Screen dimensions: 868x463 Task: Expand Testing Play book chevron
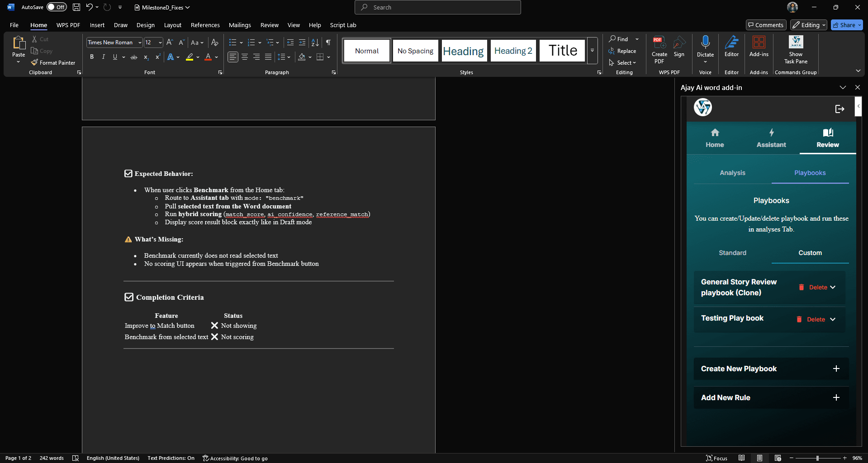(833, 319)
